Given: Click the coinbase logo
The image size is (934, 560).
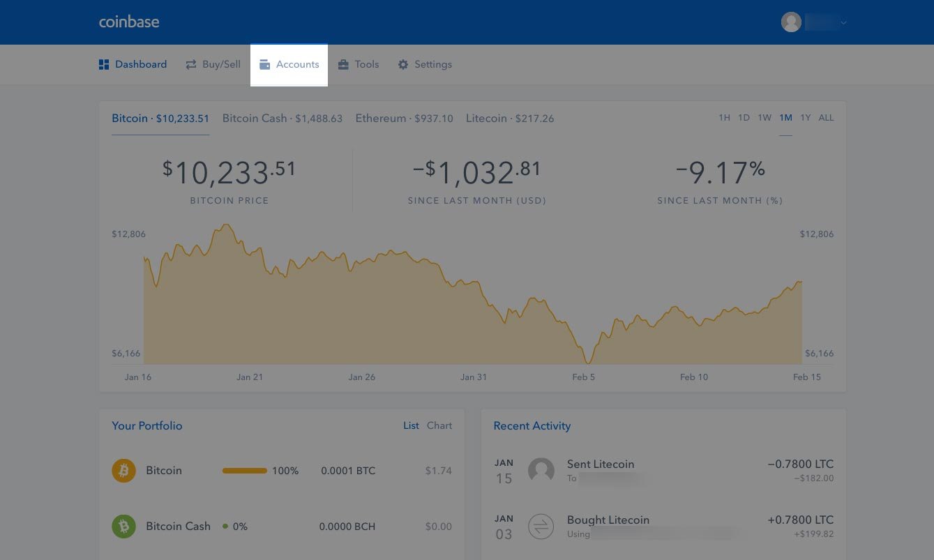Looking at the screenshot, I should click(129, 22).
